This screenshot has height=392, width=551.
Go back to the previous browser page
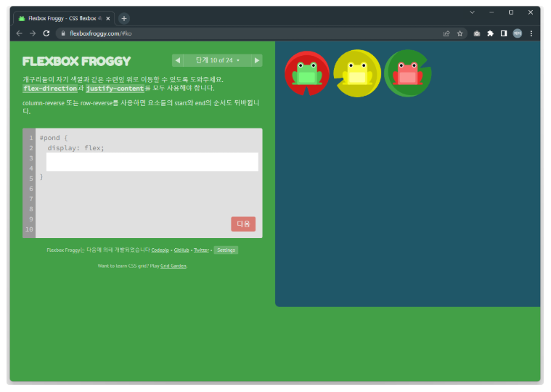(20, 33)
